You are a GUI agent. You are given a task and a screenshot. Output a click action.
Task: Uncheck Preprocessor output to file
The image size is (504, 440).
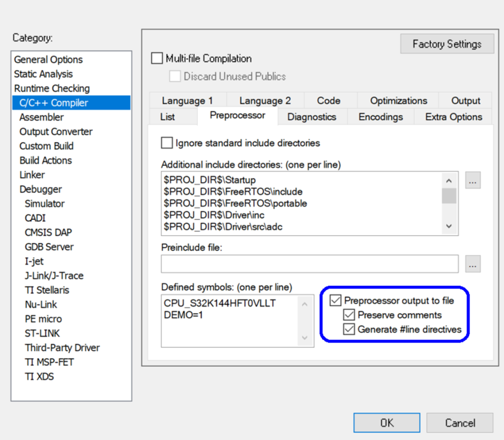(335, 300)
